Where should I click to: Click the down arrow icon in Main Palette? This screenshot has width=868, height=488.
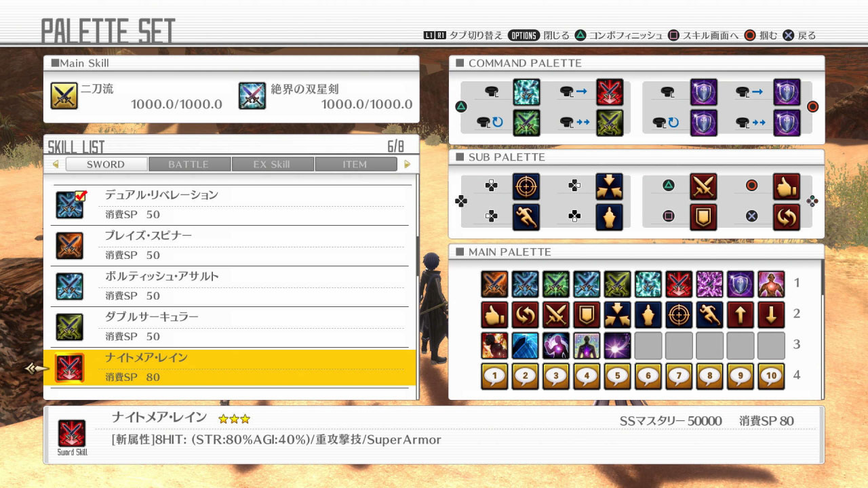pos(771,314)
